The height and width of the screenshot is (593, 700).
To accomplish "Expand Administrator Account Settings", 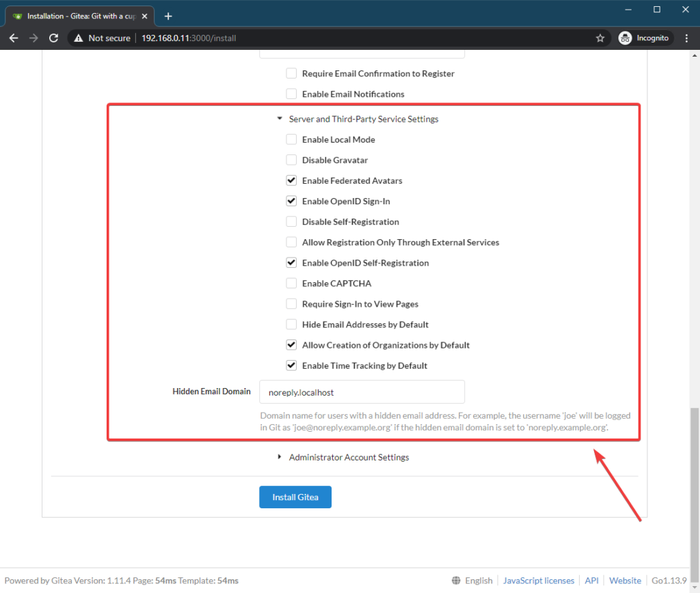I will pos(343,457).
